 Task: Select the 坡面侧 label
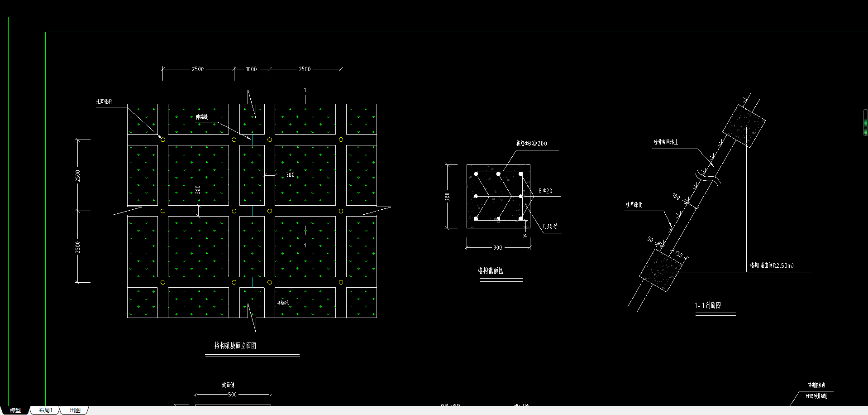click(228, 385)
